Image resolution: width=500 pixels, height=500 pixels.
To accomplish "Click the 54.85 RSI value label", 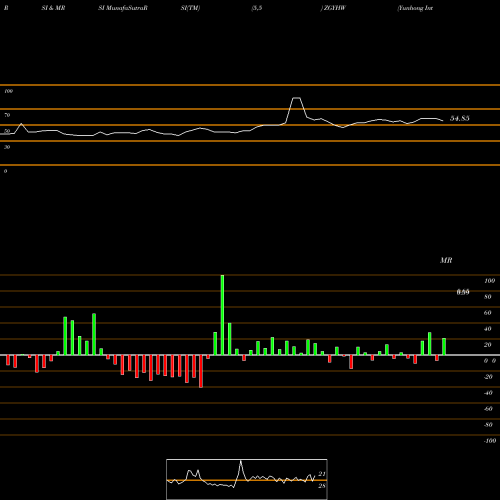I will point(460,118).
